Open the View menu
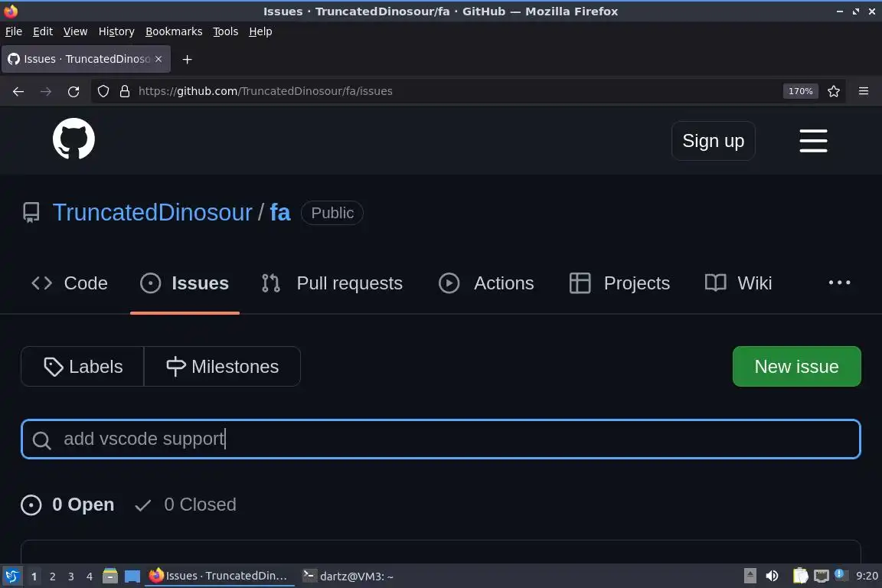The image size is (882, 588). point(75,31)
